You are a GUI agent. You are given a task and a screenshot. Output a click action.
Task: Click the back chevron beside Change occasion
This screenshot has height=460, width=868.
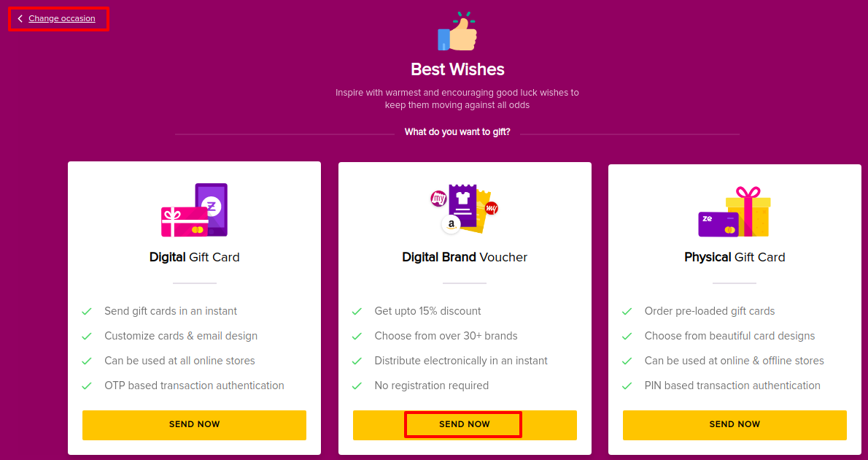pyautogui.click(x=20, y=19)
